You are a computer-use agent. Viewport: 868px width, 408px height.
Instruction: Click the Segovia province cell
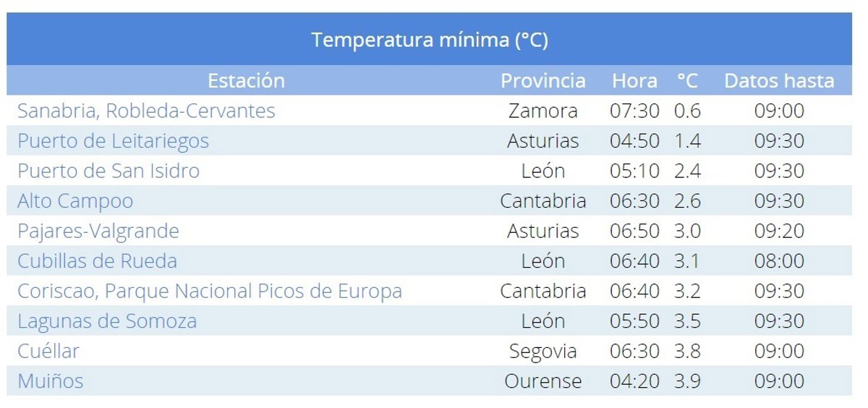point(543,351)
